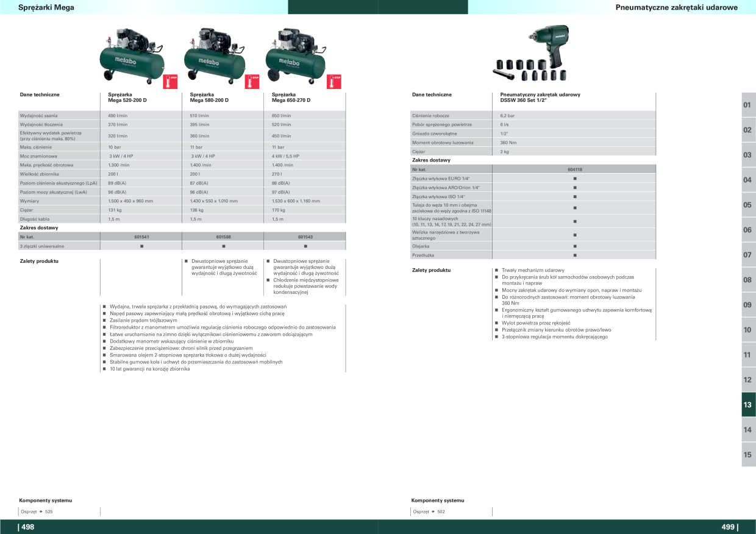The height and width of the screenshot is (534, 756).
Task: Click the Sprężarka Mega 650-270 D column heading
Action: coord(291,98)
